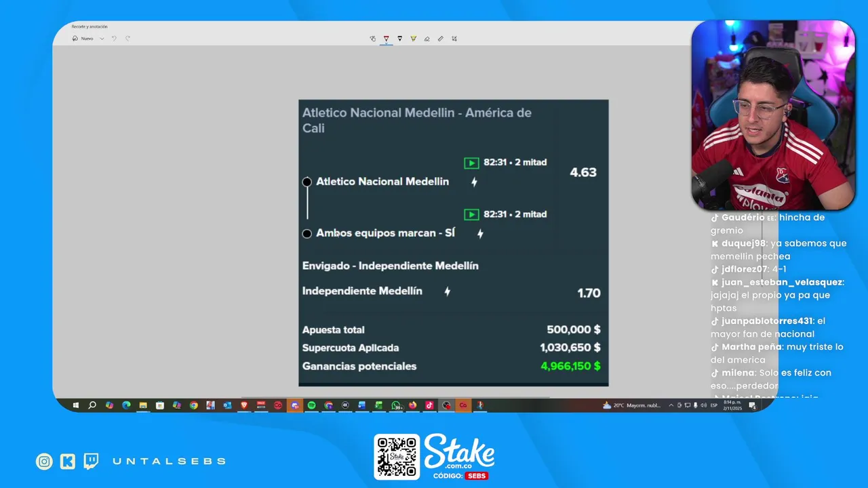Open the clock showing 8:14 p. m.
This screenshot has height=488, width=868.
(x=732, y=405)
